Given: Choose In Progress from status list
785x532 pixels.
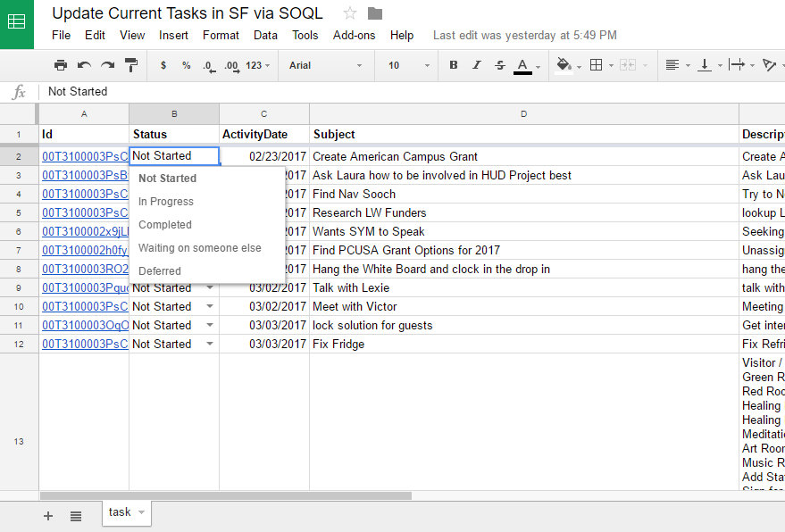Looking at the screenshot, I should [207, 201].
